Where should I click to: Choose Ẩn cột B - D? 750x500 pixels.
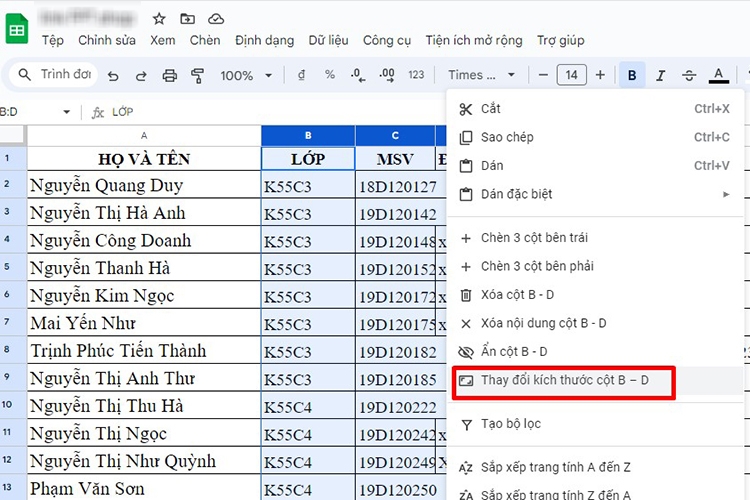pos(595,352)
